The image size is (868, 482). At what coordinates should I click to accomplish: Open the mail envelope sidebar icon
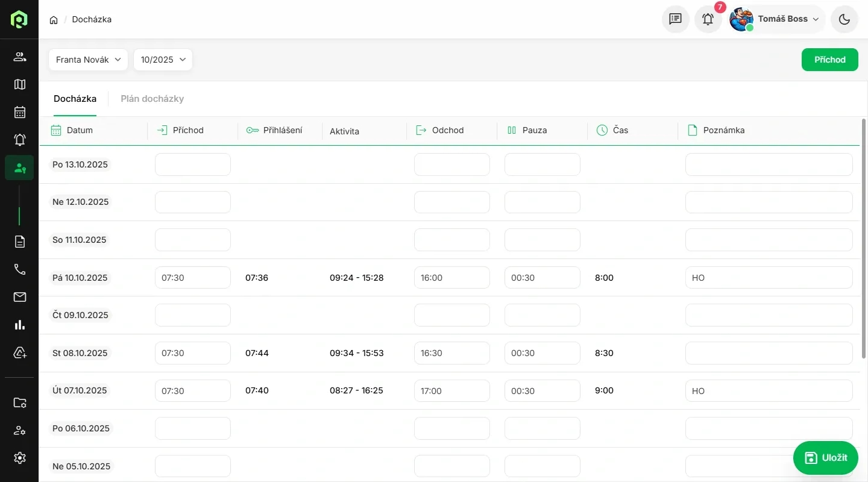pyautogui.click(x=19, y=297)
